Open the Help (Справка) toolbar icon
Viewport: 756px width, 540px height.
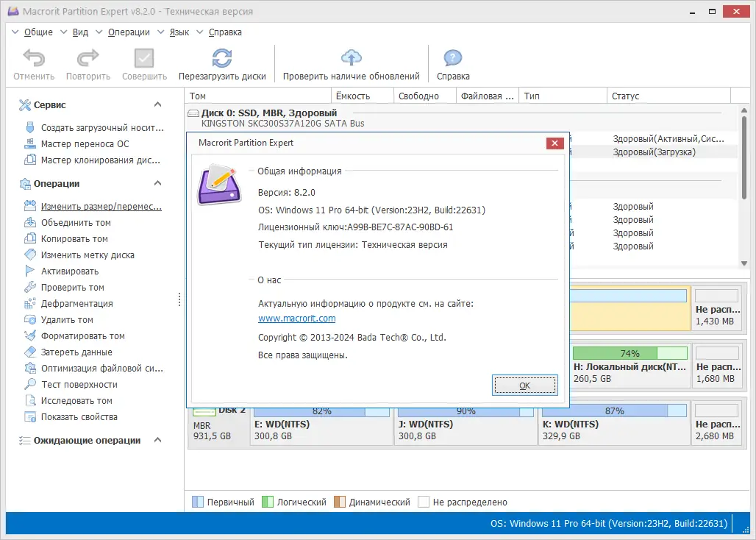(x=452, y=62)
